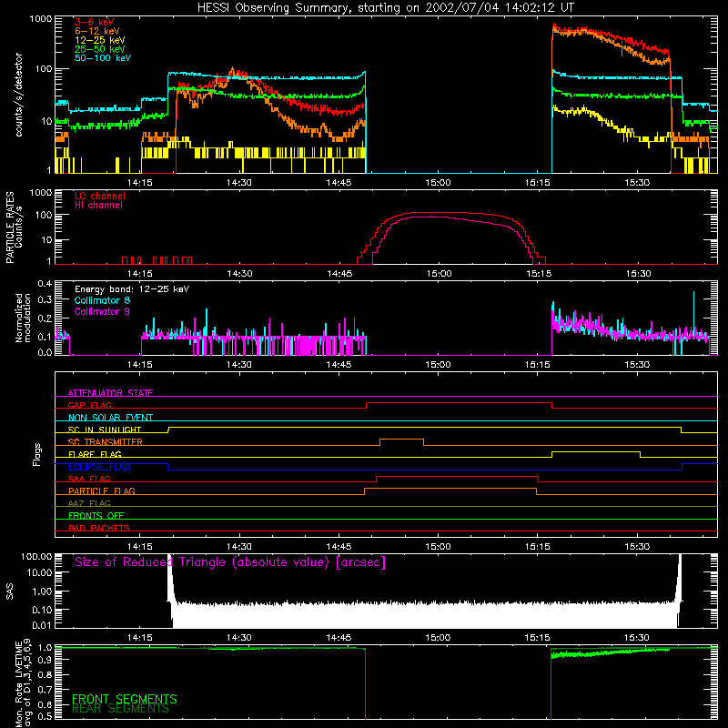Click the 15:30 tick under the modulation plot
The height and width of the screenshot is (728, 728).
[x=637, y=365]
